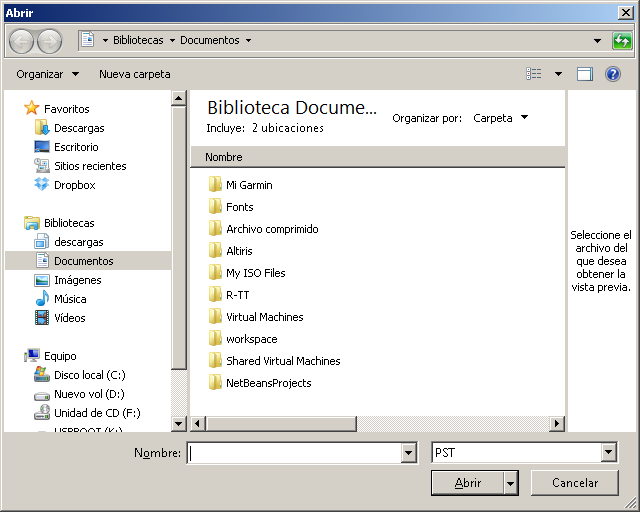
Task: Click the descargas library icon
Action: point(42,241)
